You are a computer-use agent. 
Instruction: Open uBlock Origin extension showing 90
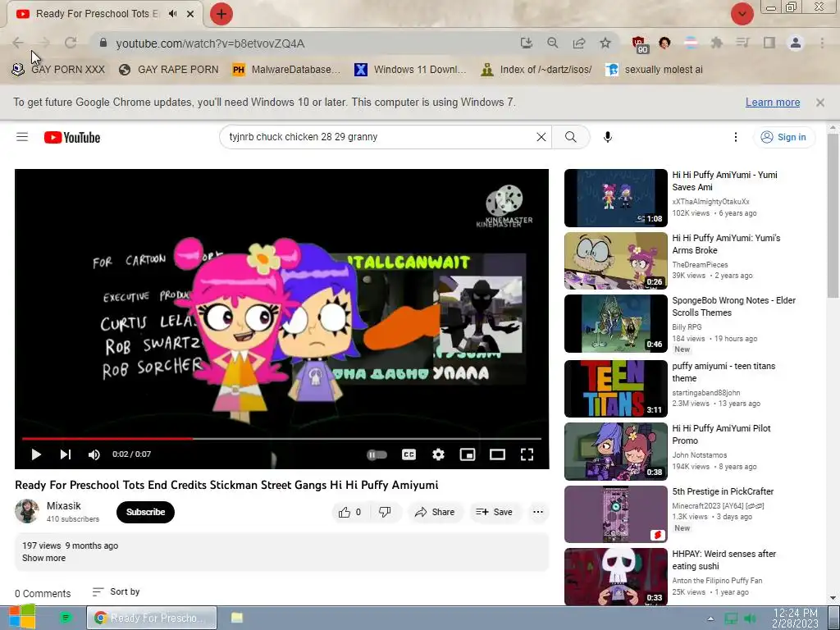click(640, 44)
